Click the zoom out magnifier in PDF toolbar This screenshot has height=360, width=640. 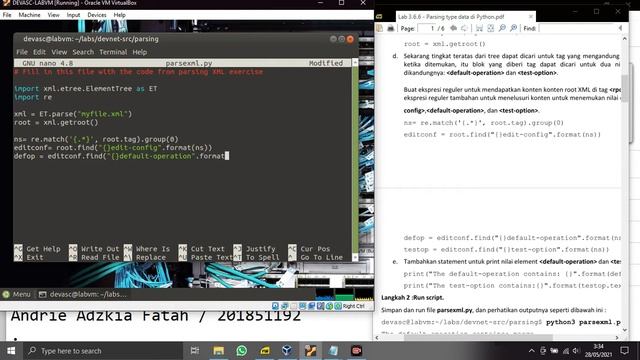click(502, 28)
